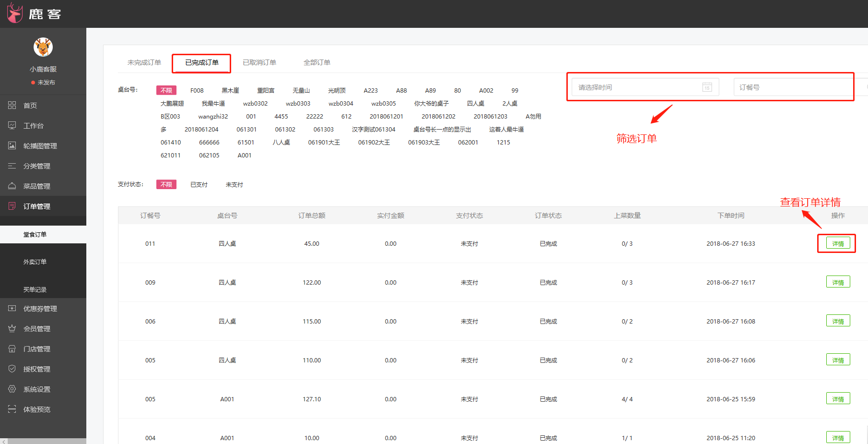View 详情 for order 009

(x=838, y=282)
